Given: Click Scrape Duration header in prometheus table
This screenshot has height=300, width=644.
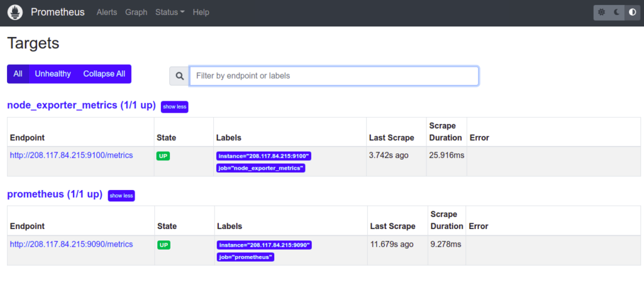Looking at the screenshot, I should 447,220.
